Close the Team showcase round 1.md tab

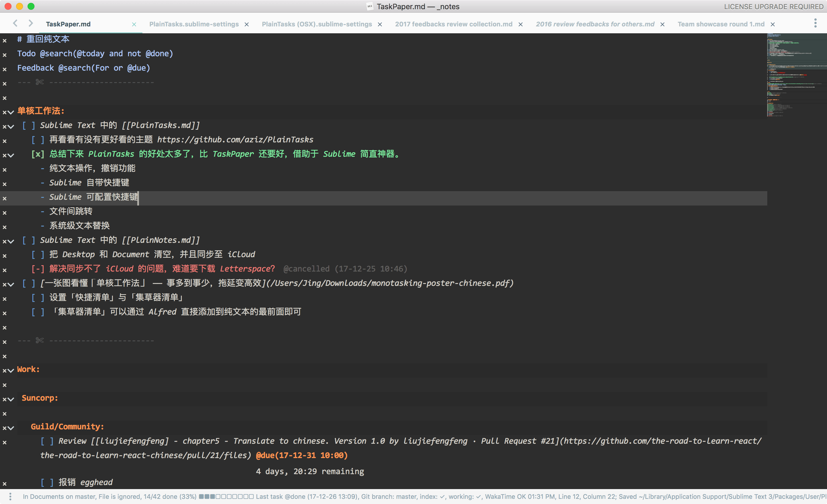coord(773,24)
